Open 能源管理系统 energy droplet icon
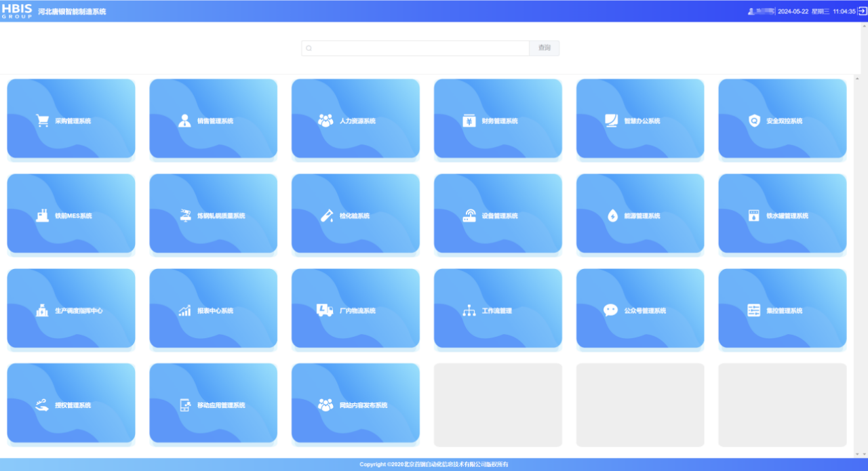Viewport: 868px width, 471px height. pos(612,216)
